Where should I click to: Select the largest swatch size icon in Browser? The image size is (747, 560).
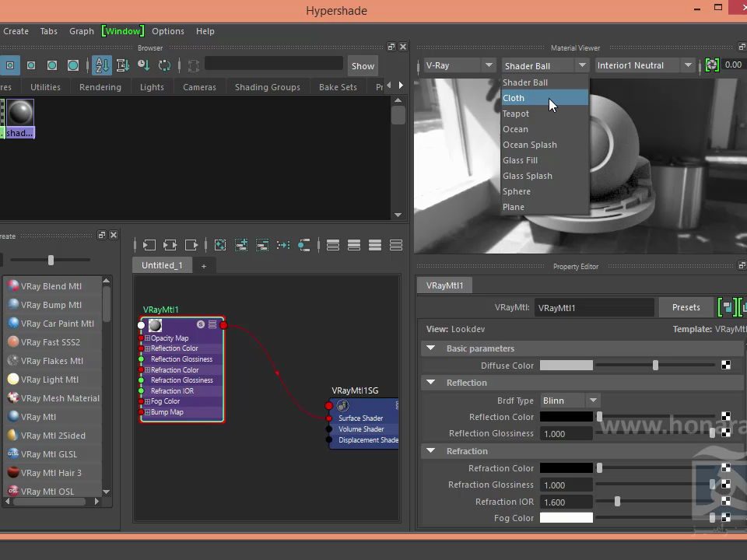point(73,65)
